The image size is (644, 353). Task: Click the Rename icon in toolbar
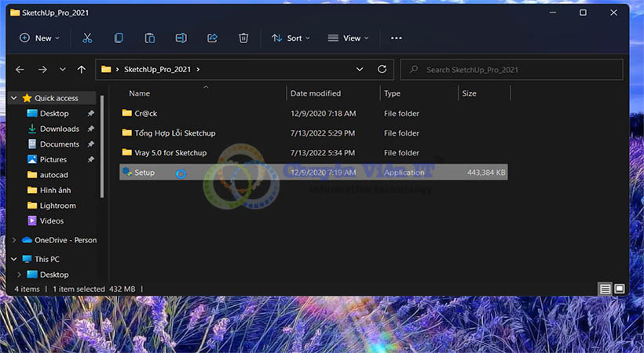(181, 38)
